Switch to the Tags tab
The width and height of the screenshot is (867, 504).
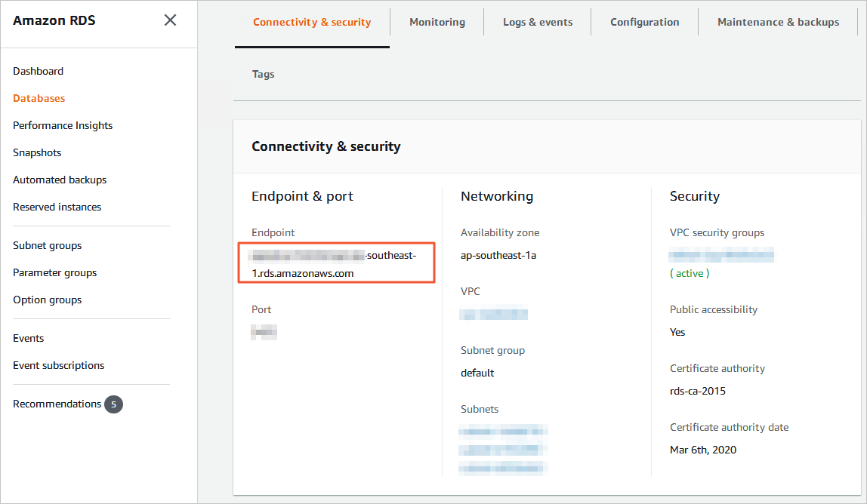[263, 74]
